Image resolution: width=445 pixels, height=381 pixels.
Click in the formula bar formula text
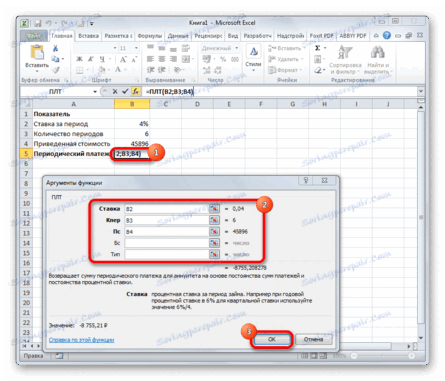pyautogui.click(x=170, y=91)
